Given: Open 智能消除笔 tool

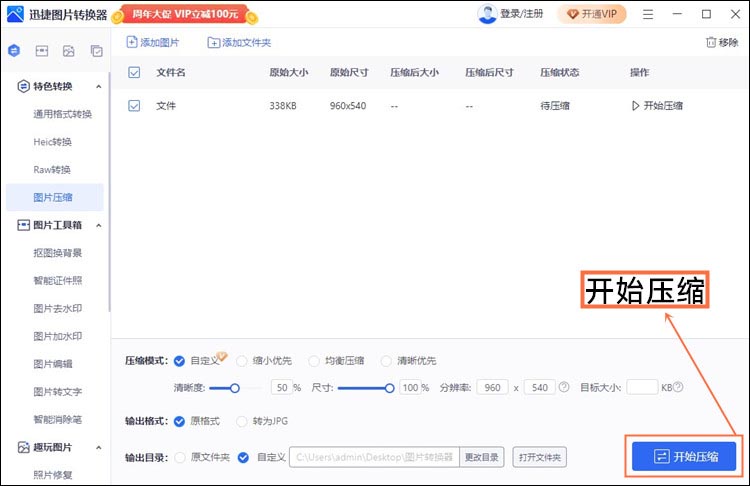Looking at the screenshot, I should [58, 420].
